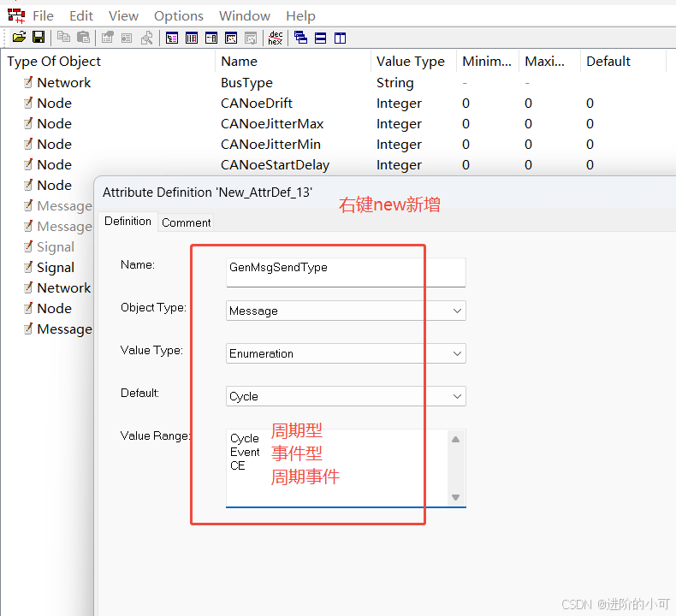The image size is (676, 616).
Task: Open the Help menu
Action: (300, 16)
